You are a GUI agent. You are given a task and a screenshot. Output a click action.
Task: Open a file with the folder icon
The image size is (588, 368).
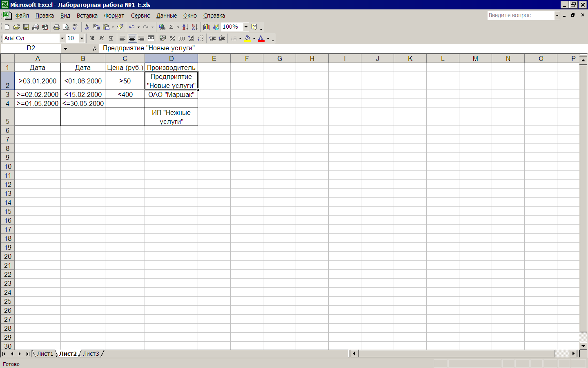click(x=16, y=27)
